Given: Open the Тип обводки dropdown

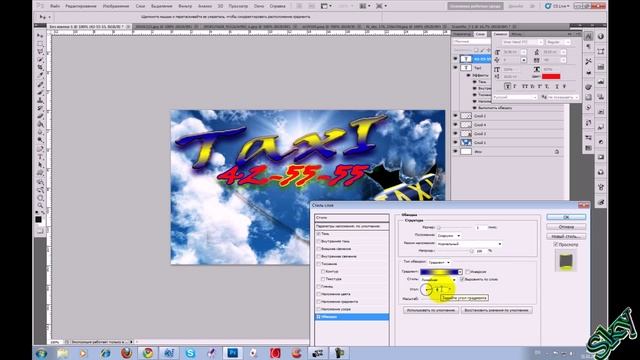Looking at the screenshot, I should point(439,262).
